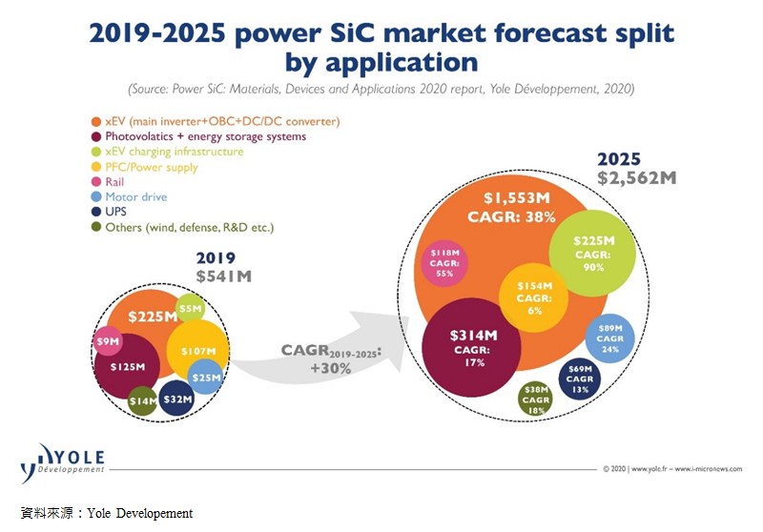Screen dimensions: 763x532
Task: Select the $89M blue Motor drive bubble
Action: click(609, 338)
